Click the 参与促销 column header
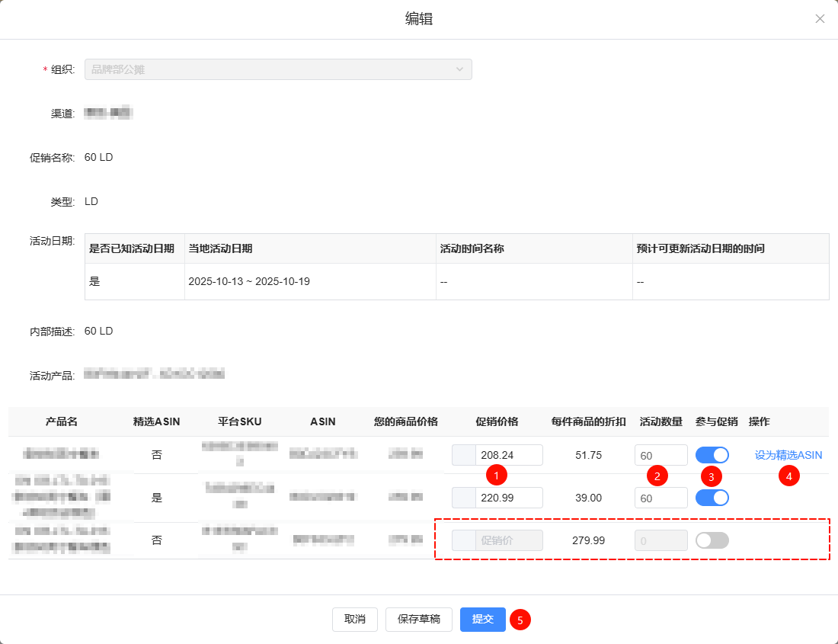Screen dimensions: 838x644 pyautogui.click(x=716, y=421)
